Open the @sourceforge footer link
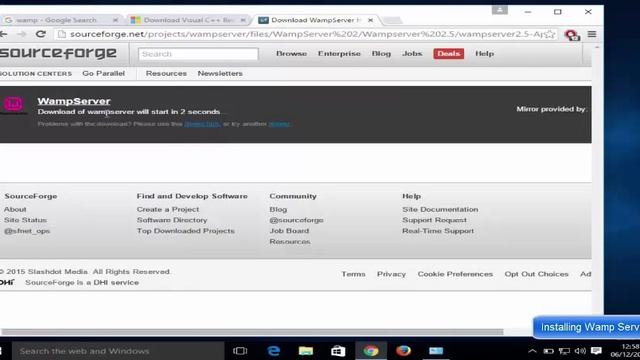The width and height of the screenshot is (640, 360). (296, 220)
